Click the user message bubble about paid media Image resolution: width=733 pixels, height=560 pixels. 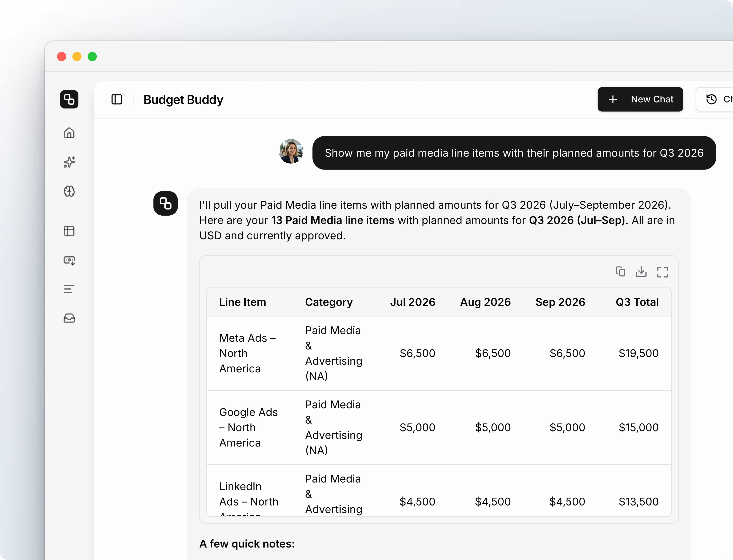(x=514, y=153)
